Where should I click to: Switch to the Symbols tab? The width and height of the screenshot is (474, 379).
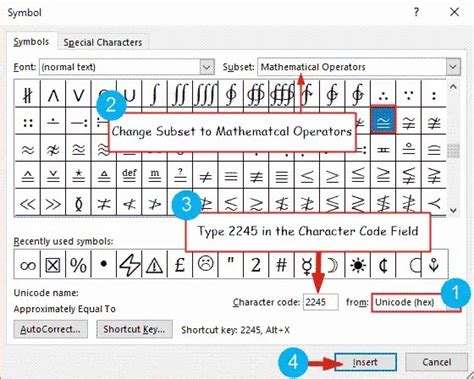[31, 42]
